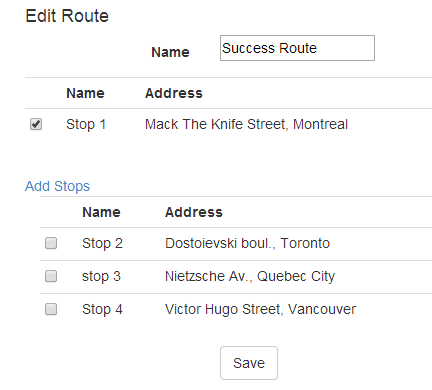
Task: Focus the route Name input field
Action: tap(297, 48)
